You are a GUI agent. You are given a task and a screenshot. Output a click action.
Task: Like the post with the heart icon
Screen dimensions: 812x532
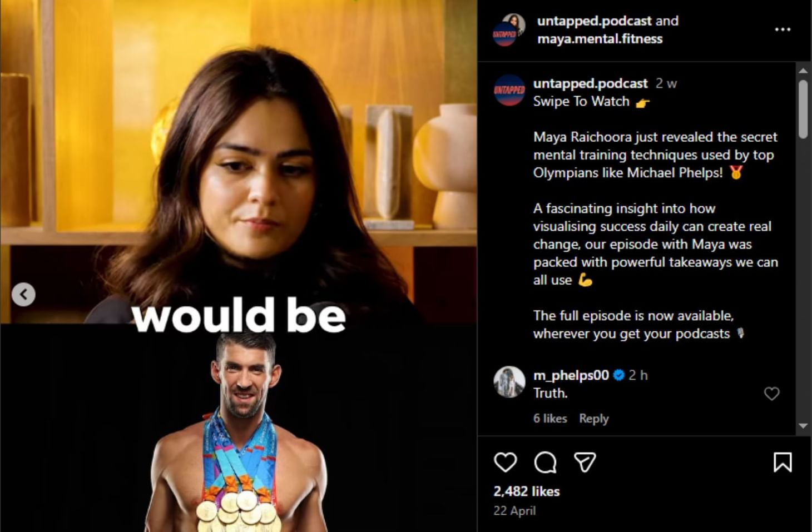505,462
